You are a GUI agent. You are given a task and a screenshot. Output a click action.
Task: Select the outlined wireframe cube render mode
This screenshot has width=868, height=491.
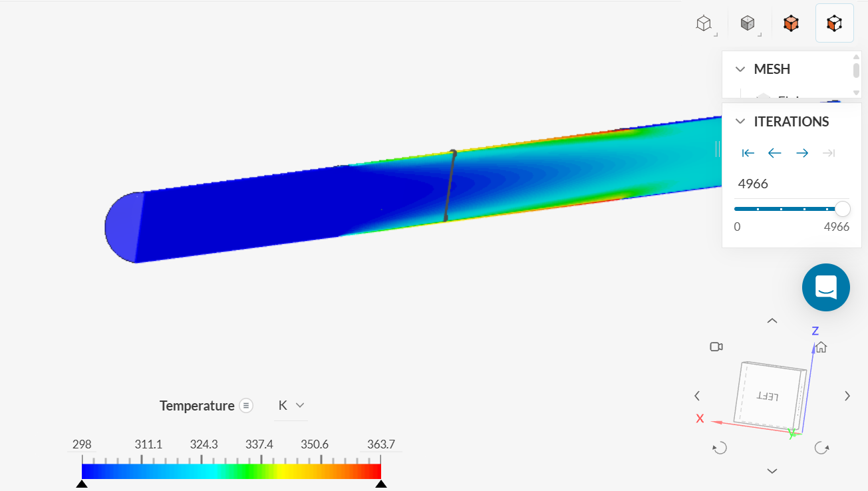704,24
